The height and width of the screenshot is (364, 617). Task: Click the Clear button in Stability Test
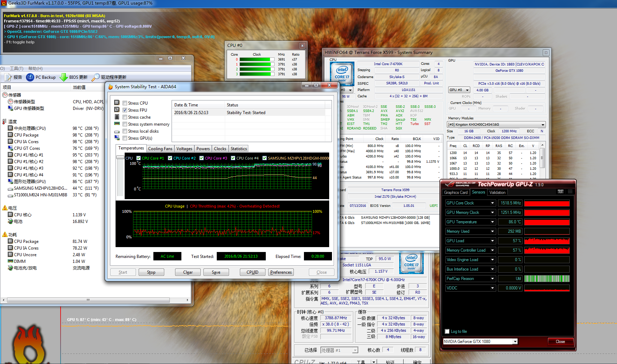[188, 272]
